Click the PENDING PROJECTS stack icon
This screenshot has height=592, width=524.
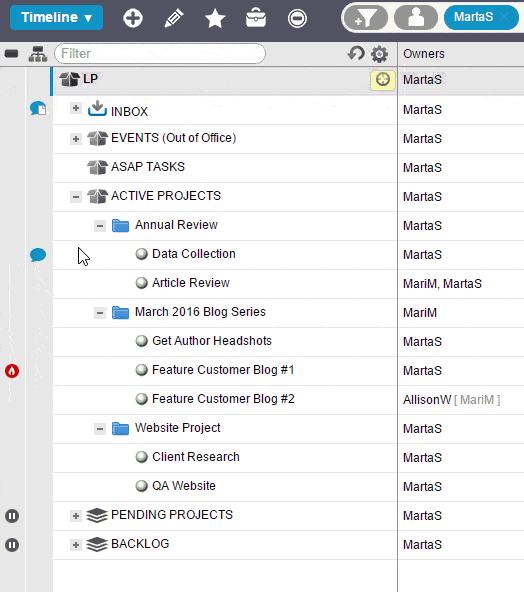tap(97, 515)
